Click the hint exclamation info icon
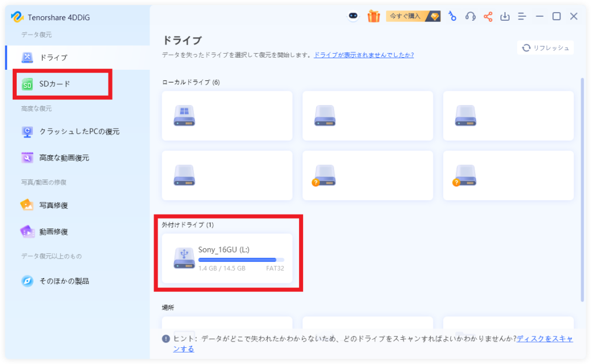The width and height of the screenshot is (591, 364). [x=166, y=339]
